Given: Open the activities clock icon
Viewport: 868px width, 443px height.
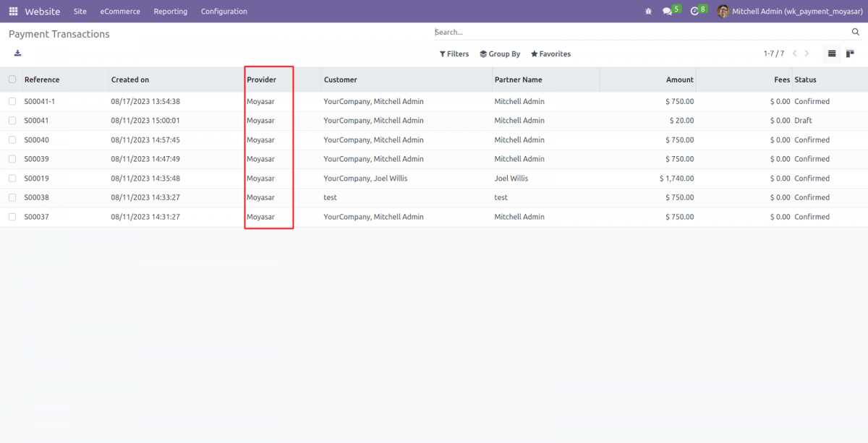Looking at the screenshot, I should click(x=694, y=12).
